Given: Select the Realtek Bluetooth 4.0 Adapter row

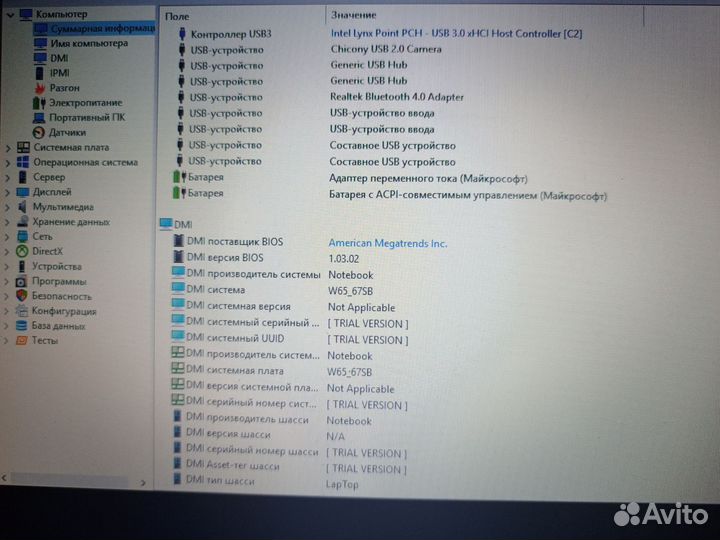Looking at the screenshot, I should [397, 97].
